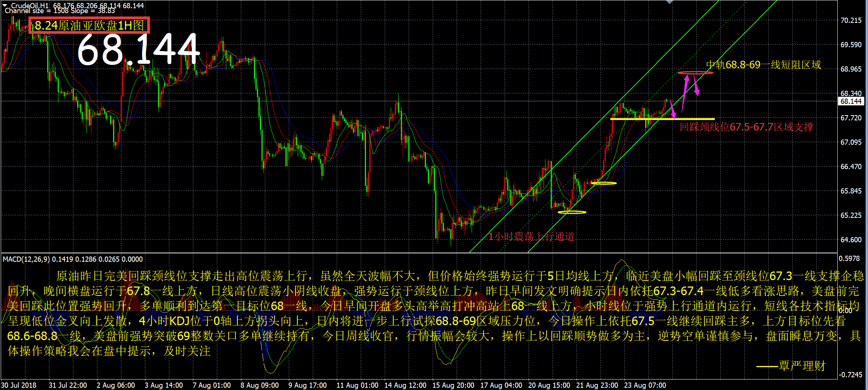Click the 70.215 level on price axis
Screen dimensions: 868x390
(851, 20)
